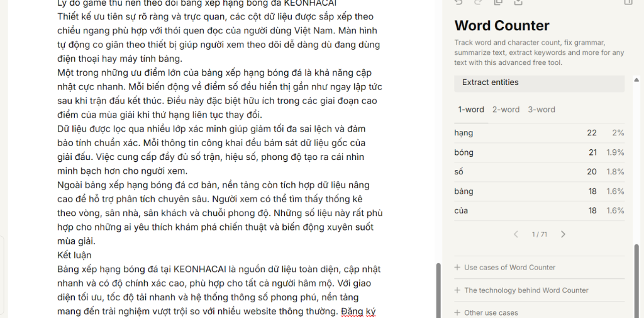
Task: Expand Use cases of Word Counter
Action: coord(509,268)
